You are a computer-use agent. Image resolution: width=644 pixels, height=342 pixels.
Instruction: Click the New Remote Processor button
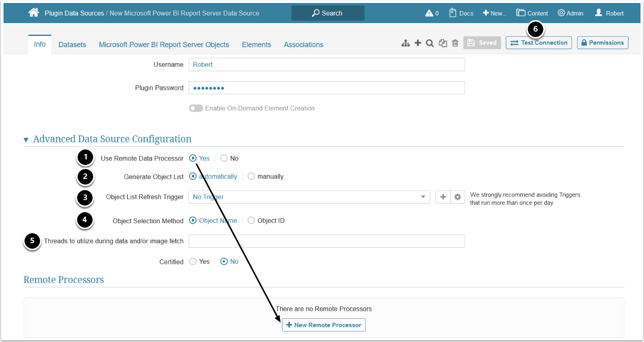(x=324, y=325)
